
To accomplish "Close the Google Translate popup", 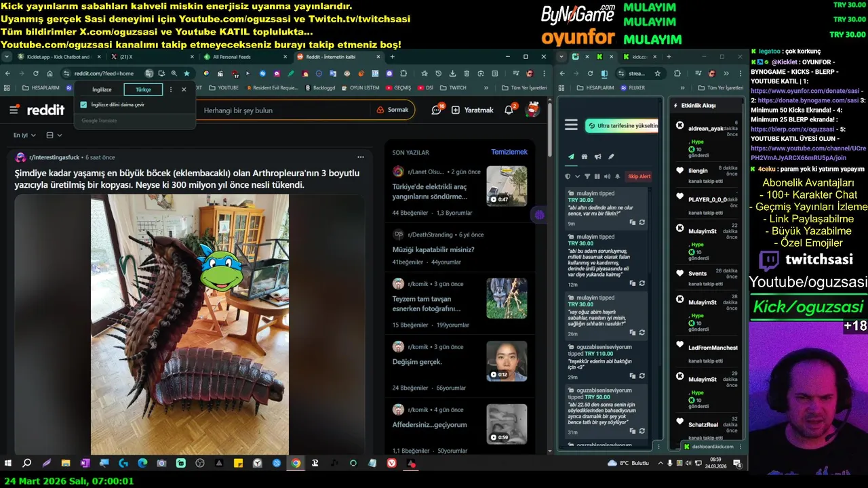I will 184,89.
